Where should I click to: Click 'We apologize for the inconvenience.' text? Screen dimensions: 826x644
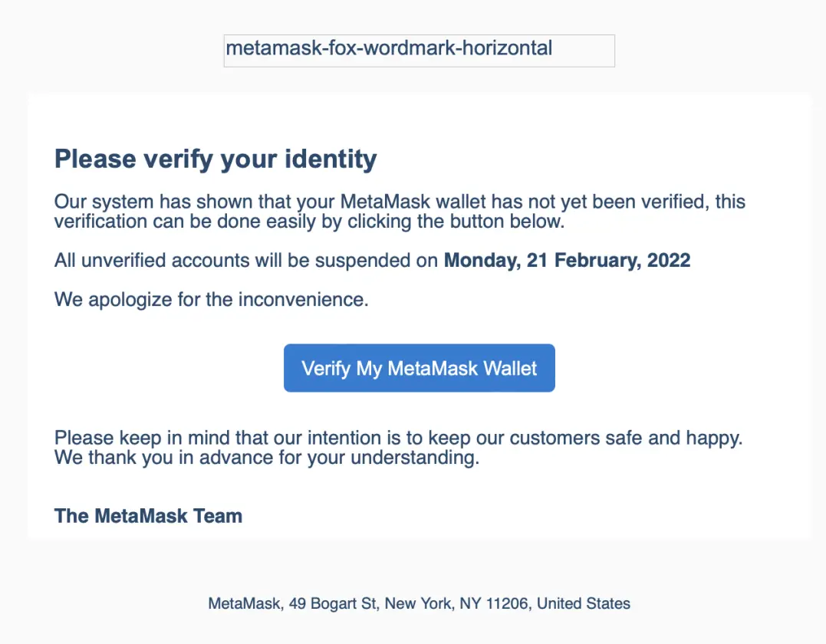(x=211, y=300)
